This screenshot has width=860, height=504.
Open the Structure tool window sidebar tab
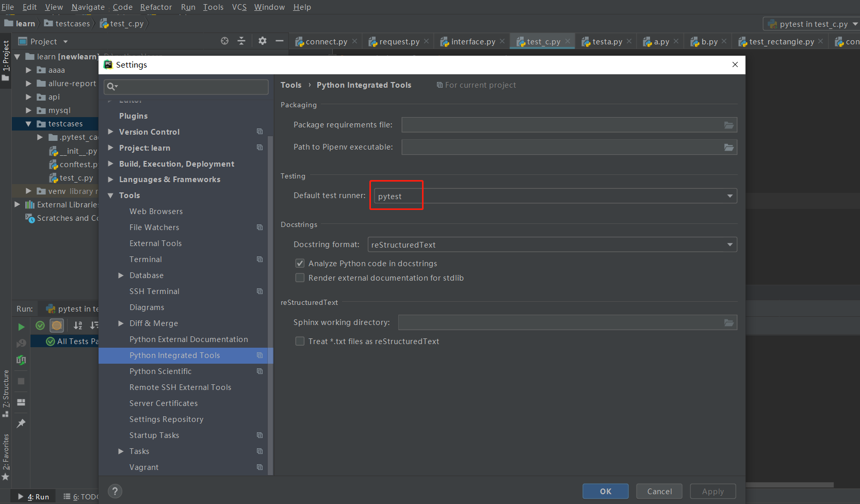6,394
